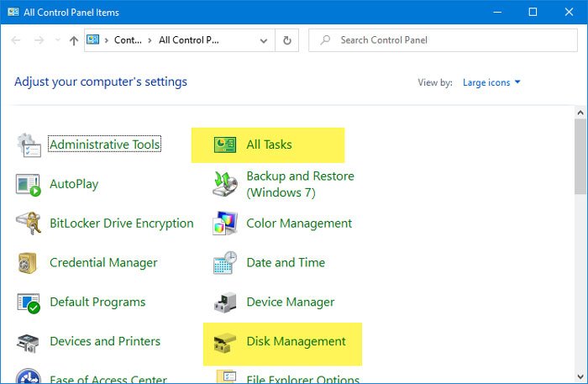The image size is (588, 384).
Task: Click the Control Panel title bar icon
Action: (x=13, y=12)
